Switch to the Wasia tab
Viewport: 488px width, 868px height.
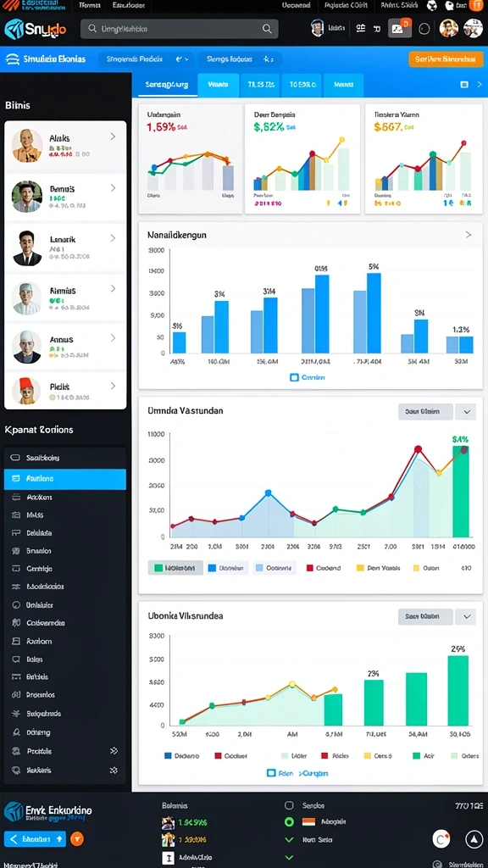click(219, 86)
